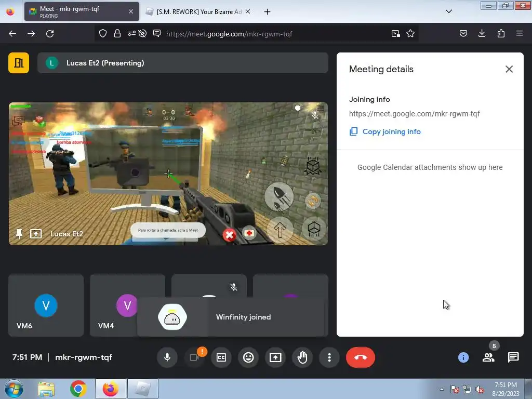Click the muted volume tray icon
The height and width of the screenshot is (399, 532).
[480, 389]
